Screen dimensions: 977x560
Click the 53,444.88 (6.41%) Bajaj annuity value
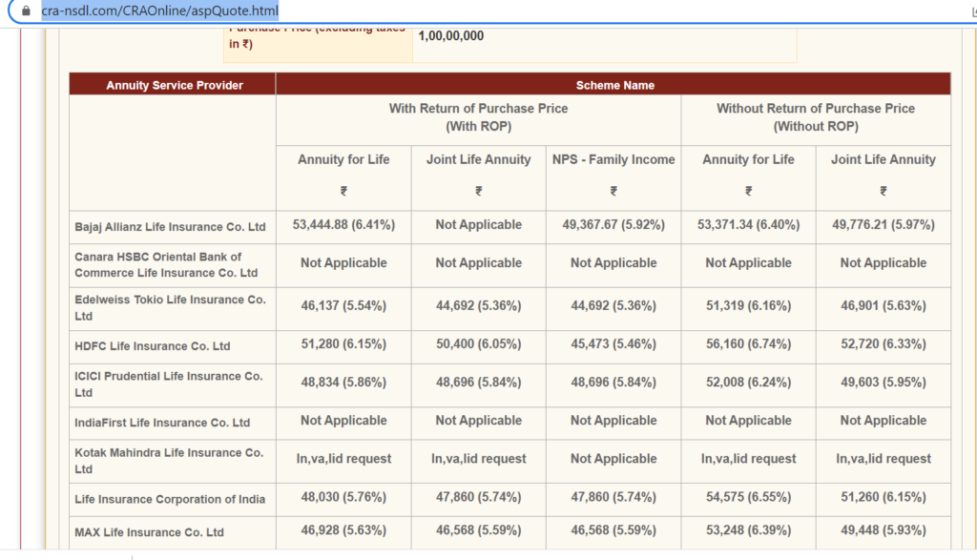pyautogui.click(x=343, y=225)
